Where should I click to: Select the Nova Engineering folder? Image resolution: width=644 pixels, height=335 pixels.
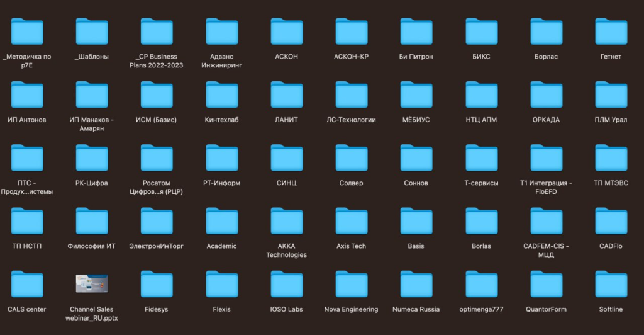351,285
